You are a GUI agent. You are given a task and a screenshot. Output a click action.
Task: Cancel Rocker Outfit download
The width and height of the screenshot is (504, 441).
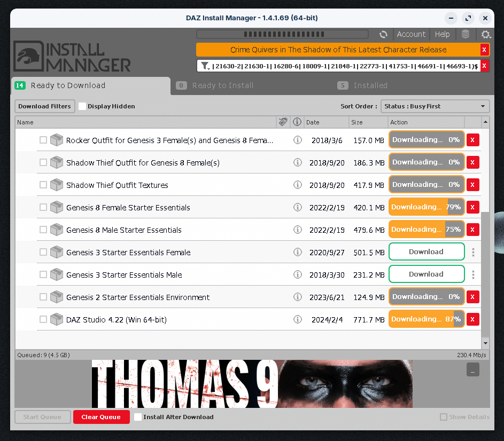click(473, 140)
